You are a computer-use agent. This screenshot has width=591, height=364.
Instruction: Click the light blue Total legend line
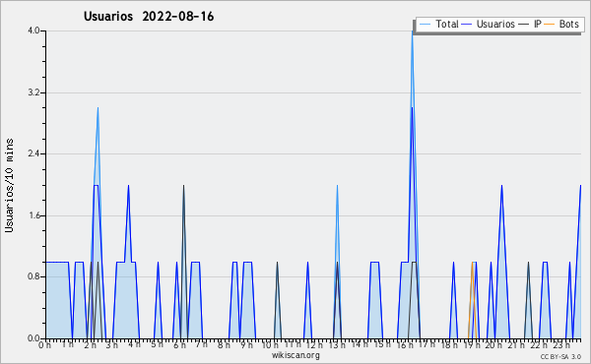pyautogui.click(x=425, y=25)
